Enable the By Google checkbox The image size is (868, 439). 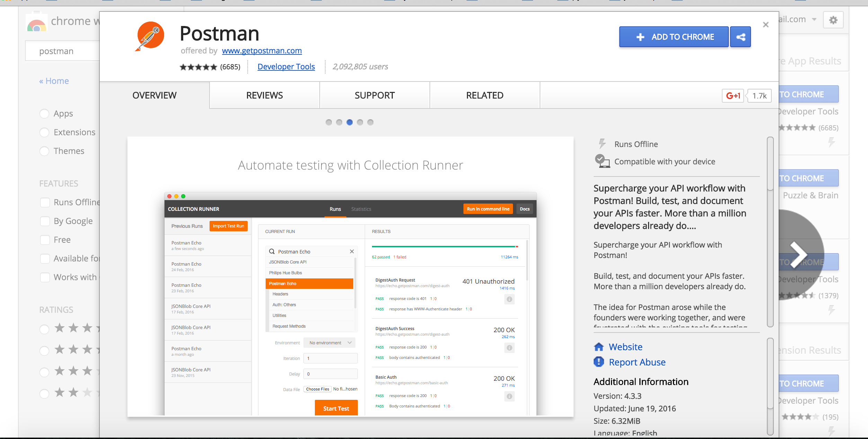45,221
